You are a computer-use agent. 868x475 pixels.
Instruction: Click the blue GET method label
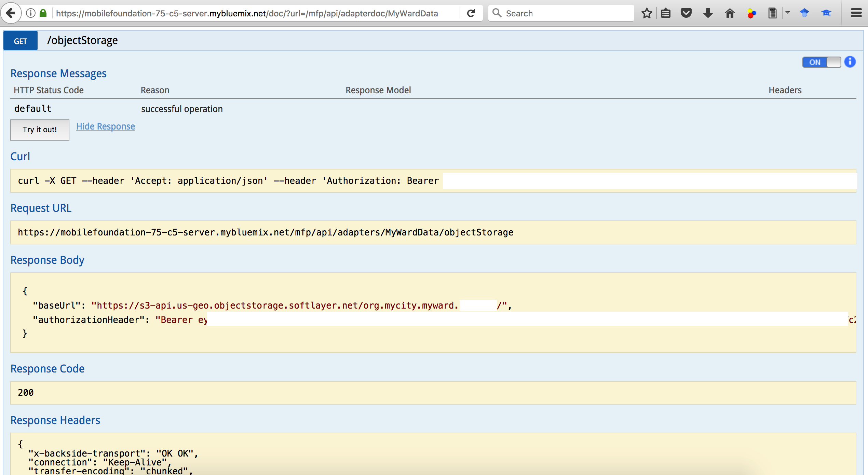[x=21, y=41]
